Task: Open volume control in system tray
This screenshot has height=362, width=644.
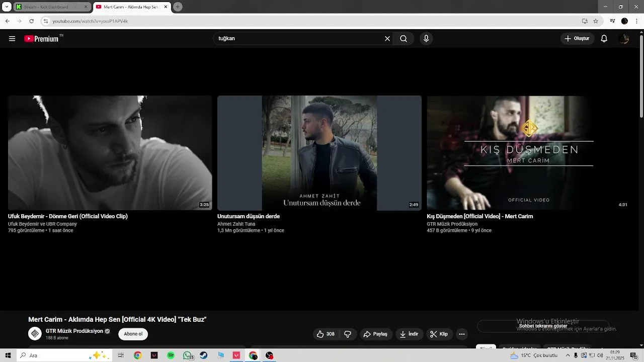Action: (600, 355)
